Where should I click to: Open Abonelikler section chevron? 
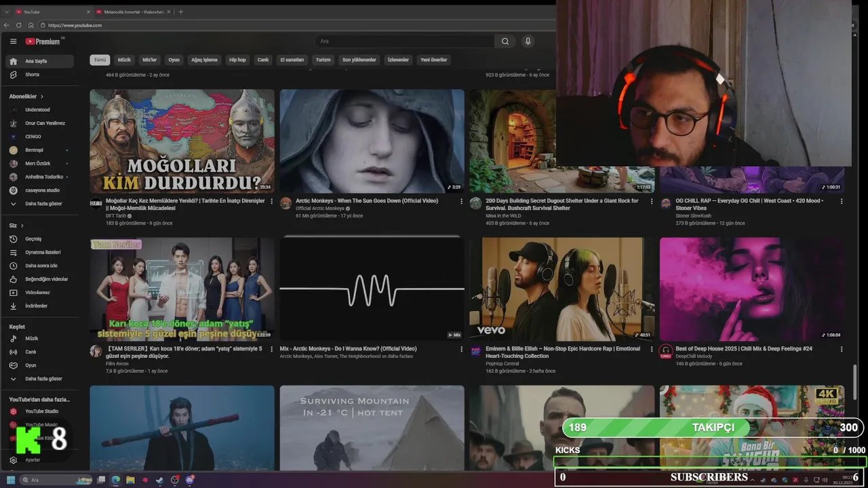[x=42, y=96]
